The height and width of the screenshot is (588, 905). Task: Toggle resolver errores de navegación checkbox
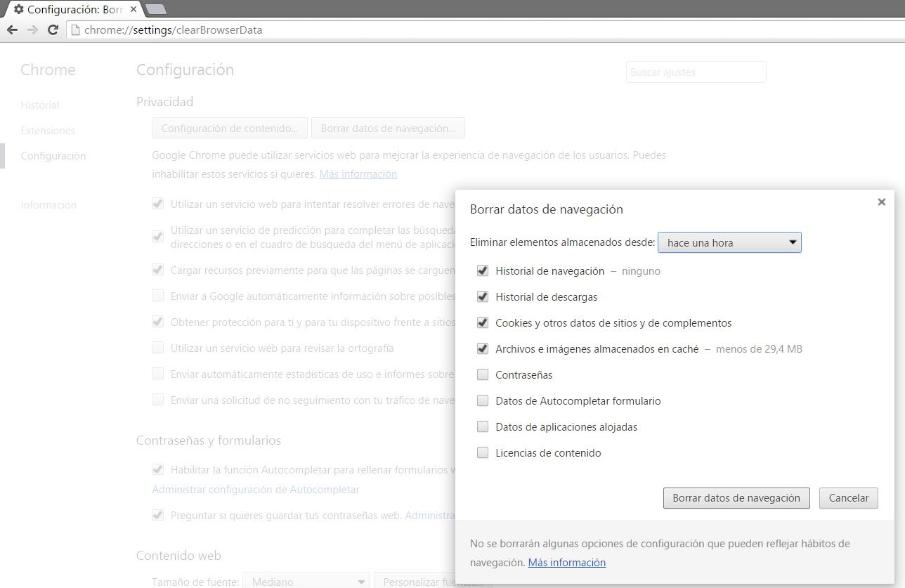pyautogui.click(x=158, y=204)
